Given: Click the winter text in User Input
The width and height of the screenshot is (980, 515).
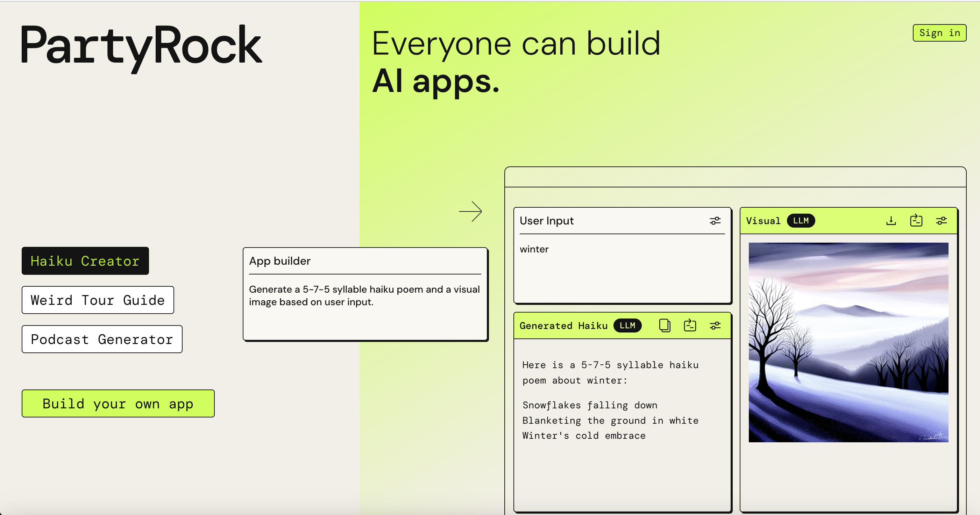Looking at the screenshot, I should 534,249.
